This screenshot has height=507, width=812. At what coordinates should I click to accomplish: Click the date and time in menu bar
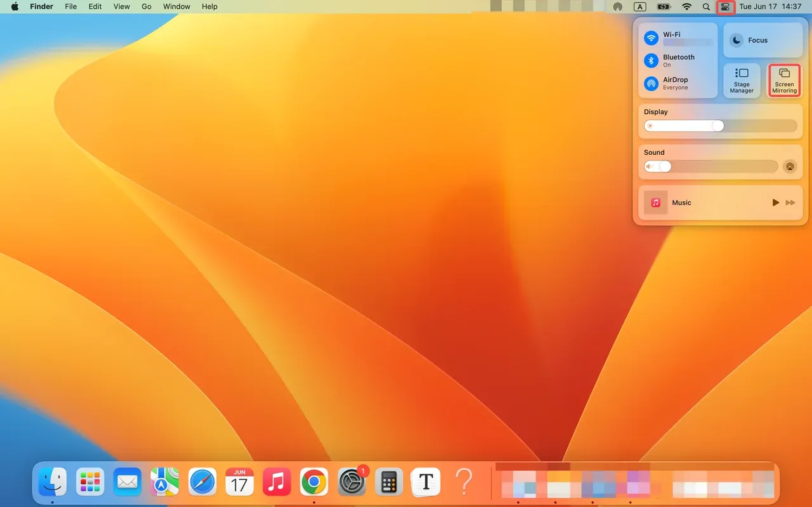(x=770, y=6)
